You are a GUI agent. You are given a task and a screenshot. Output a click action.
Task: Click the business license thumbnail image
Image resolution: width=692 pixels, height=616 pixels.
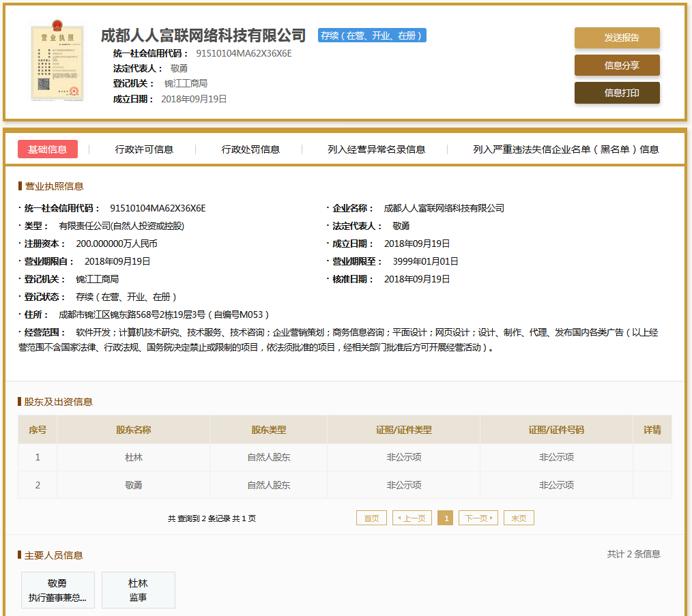(x=57, y=63)
